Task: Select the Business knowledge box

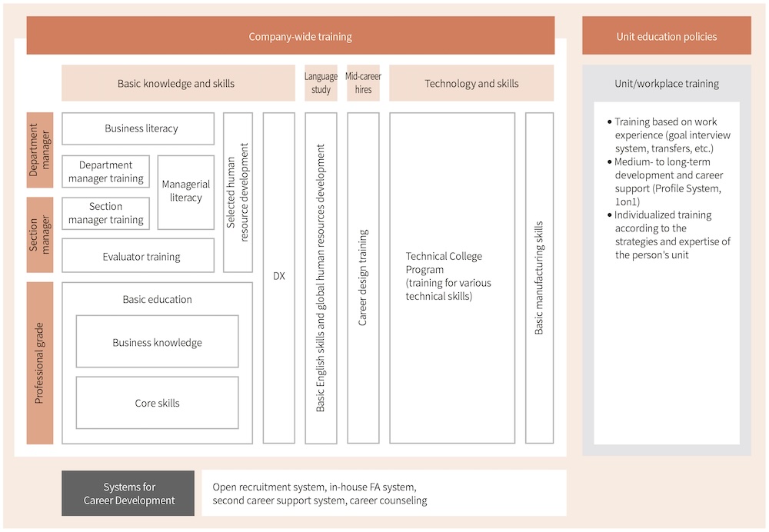Action: (x=158, y=341)
